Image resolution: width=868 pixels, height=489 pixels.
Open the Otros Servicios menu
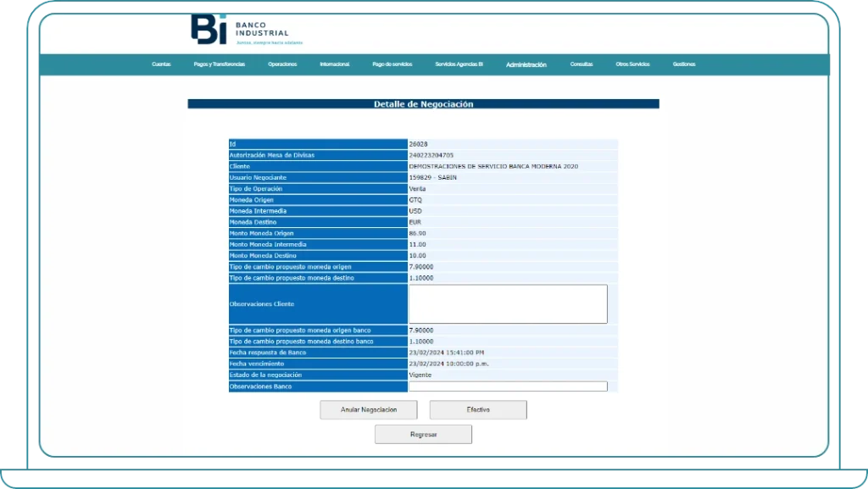[x=632, y=64]
